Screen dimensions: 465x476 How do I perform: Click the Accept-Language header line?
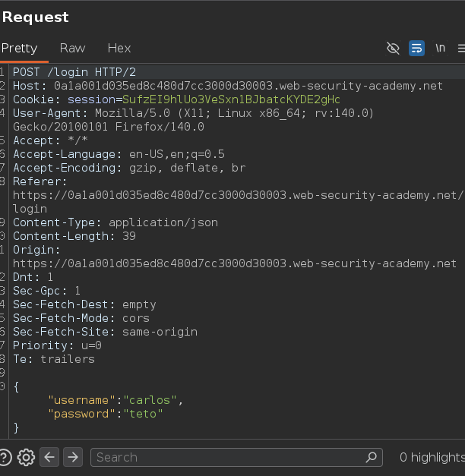119,154
